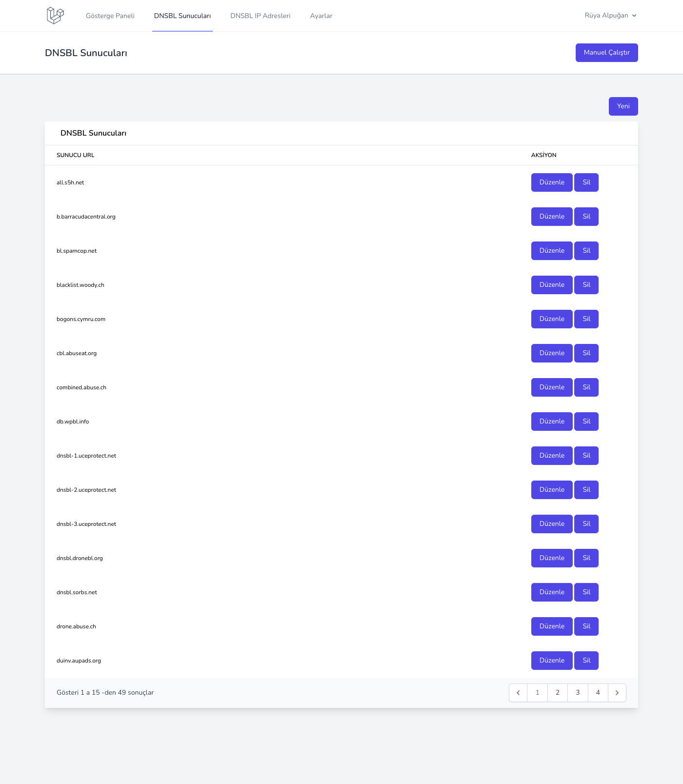Delete bogons.cymru.com server
Viewport: 683px width, 784px height.
586,319
